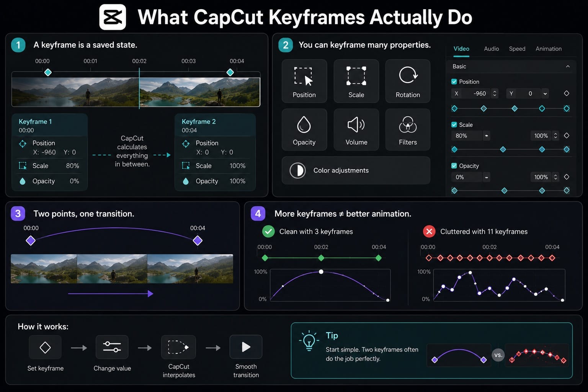Image resolution: width=588 pixels, height=392 pixels.
Task: Click the Tip lightbulb icon
Action: [x=309, y=340]
